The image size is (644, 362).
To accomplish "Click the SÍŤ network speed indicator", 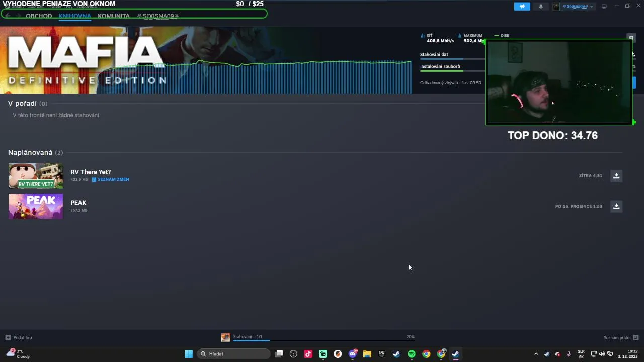I will (x=437, y=38).
